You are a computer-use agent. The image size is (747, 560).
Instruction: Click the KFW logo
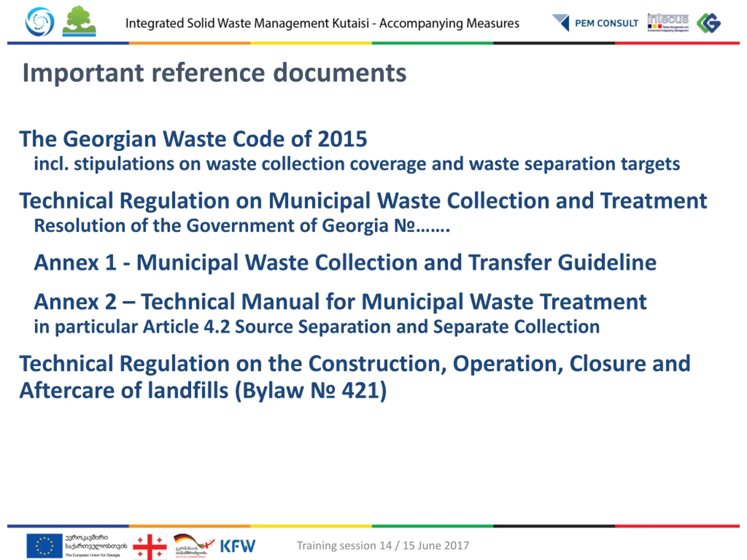click(238, 546)
